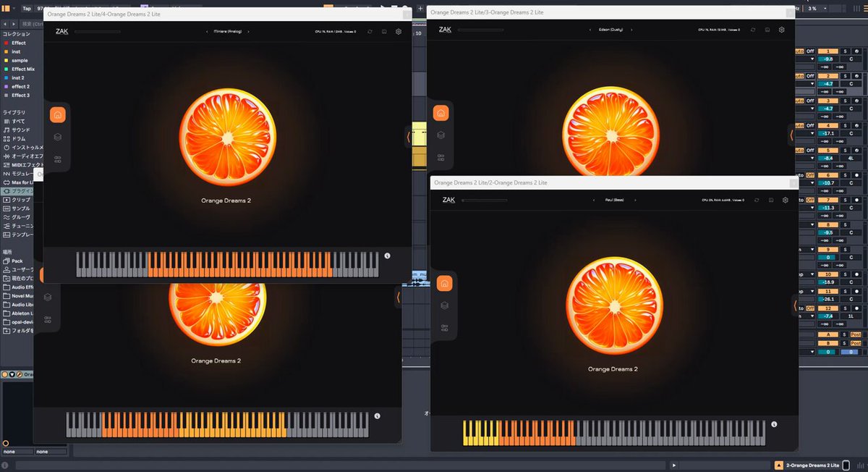
Task: Expand side panel arrow in 3-Orange Dreams window
Action: pyautogui.click(x=792, y=135)
